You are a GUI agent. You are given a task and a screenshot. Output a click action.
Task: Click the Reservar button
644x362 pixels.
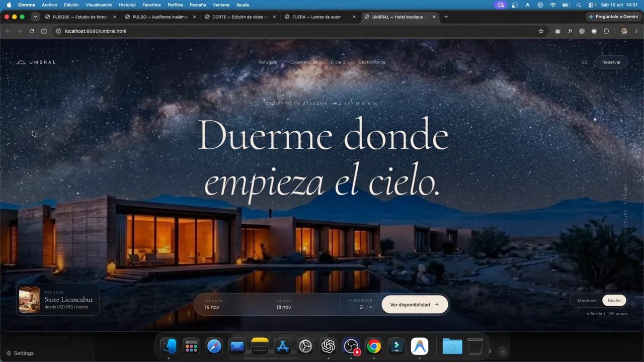(x=611, y=62)
